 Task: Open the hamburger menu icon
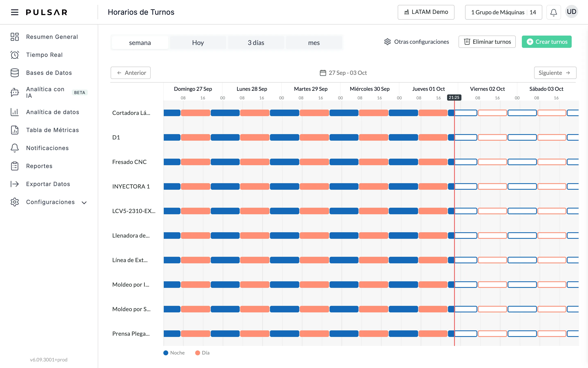(14, 12)
